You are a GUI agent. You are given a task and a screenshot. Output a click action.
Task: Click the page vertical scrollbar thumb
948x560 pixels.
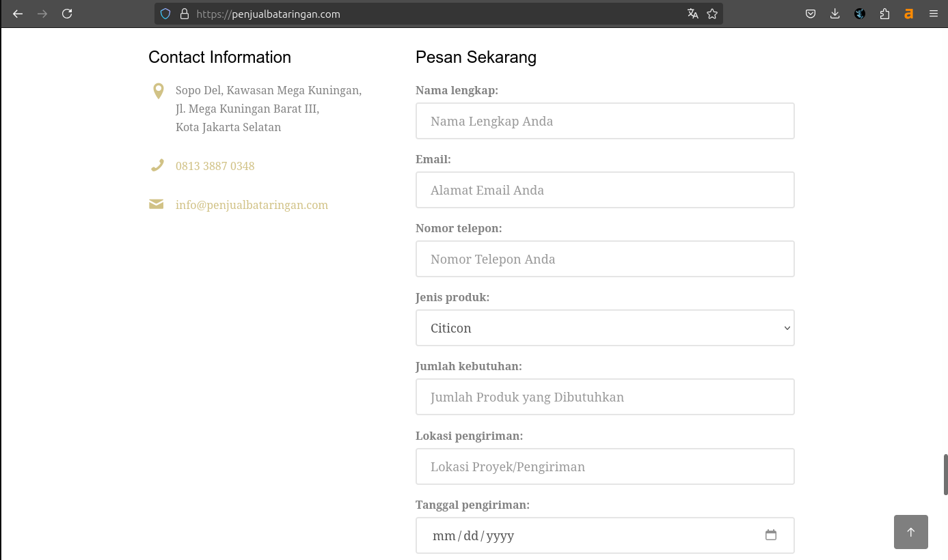[x=945, y=474]
